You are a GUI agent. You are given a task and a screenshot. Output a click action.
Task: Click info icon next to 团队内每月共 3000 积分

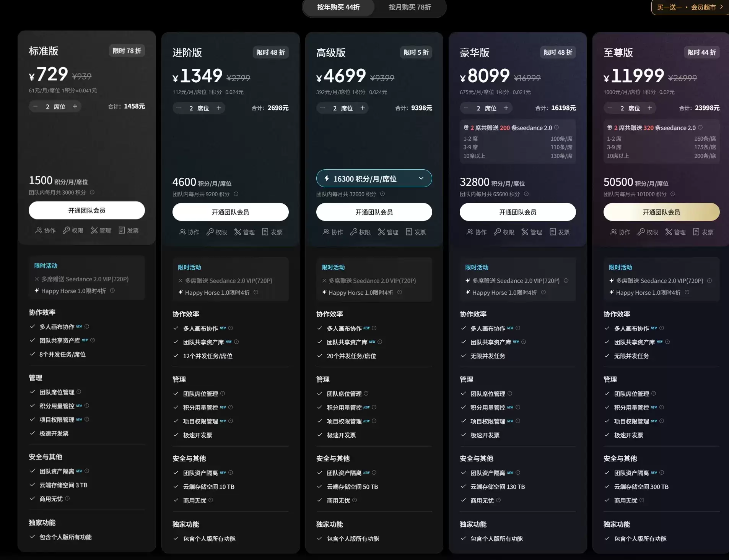click(92, 192)
